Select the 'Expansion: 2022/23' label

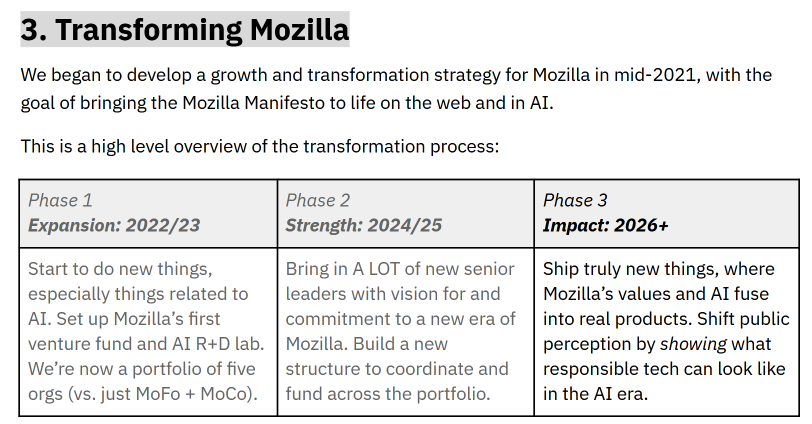click(114, 225)
